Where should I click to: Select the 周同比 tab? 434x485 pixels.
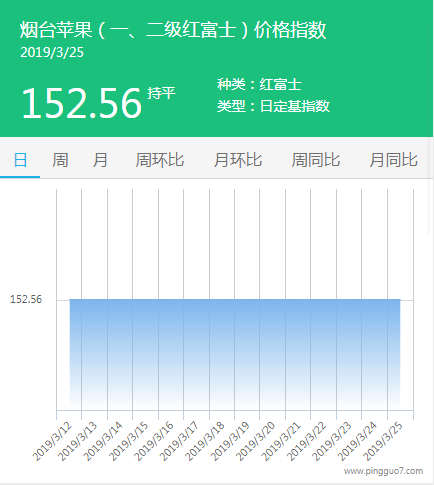(316, 160)
